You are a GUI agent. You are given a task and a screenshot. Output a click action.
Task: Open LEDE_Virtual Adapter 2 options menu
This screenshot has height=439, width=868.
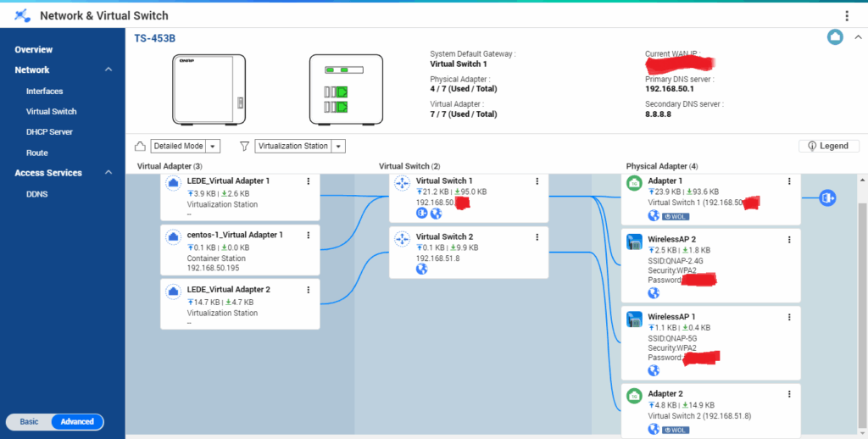pos(309,290)
